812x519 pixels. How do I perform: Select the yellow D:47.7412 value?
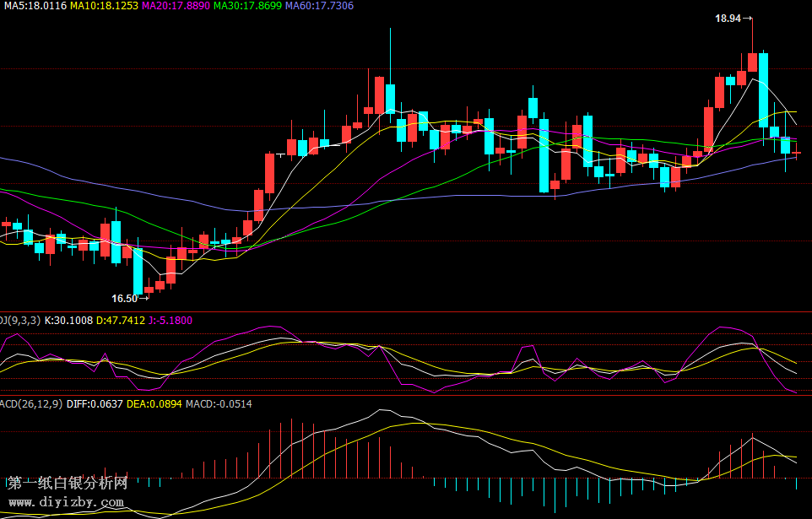click(x=121, y=321)
